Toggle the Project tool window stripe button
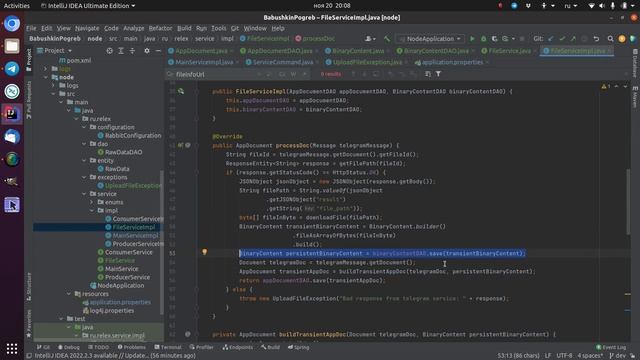Image resolution: width=640 pixels, height=360 pixels. click(x=29, y=60)
